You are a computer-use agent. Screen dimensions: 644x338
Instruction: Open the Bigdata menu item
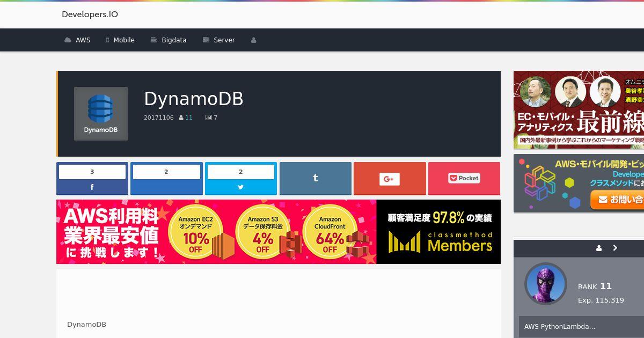(x=169, y=40)
